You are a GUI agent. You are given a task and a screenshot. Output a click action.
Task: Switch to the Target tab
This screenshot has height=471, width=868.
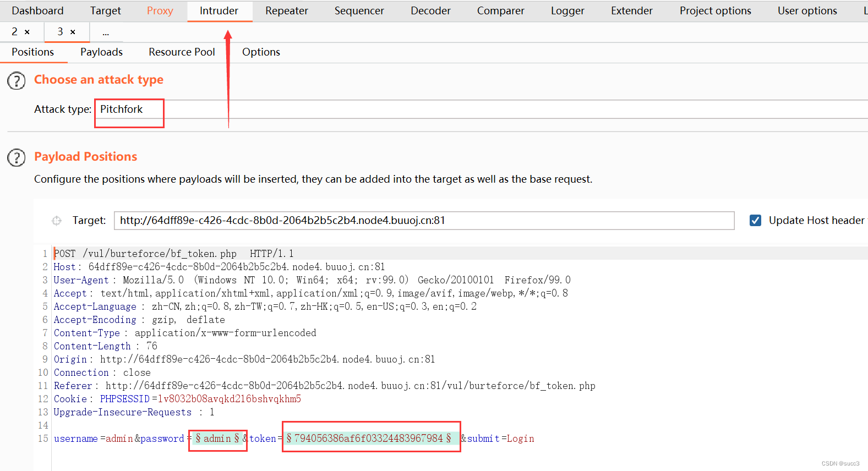pos(106,11)
